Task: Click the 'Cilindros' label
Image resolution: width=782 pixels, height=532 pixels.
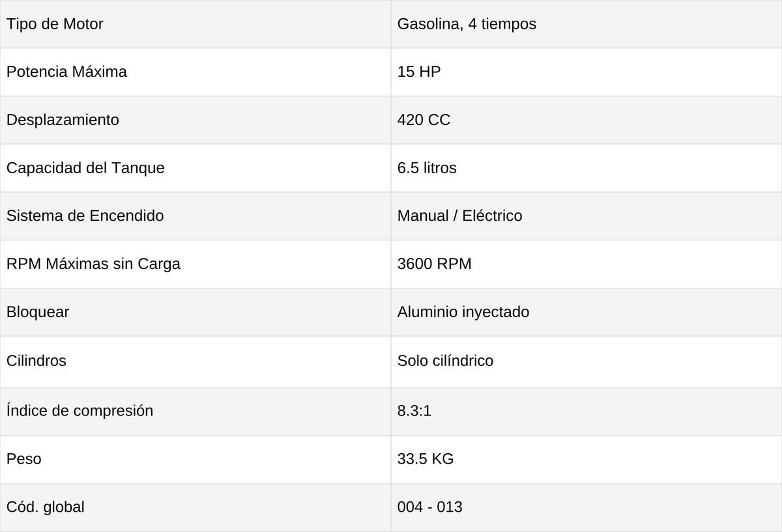Action: click(x=36, y=361)
